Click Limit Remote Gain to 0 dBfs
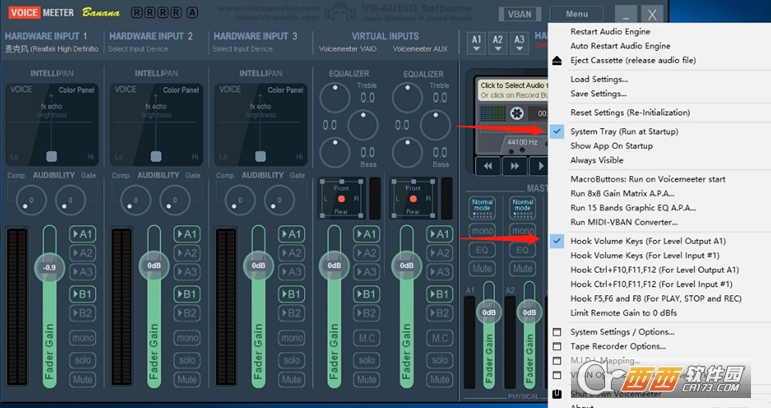771x408 pixels. point(623,313)
